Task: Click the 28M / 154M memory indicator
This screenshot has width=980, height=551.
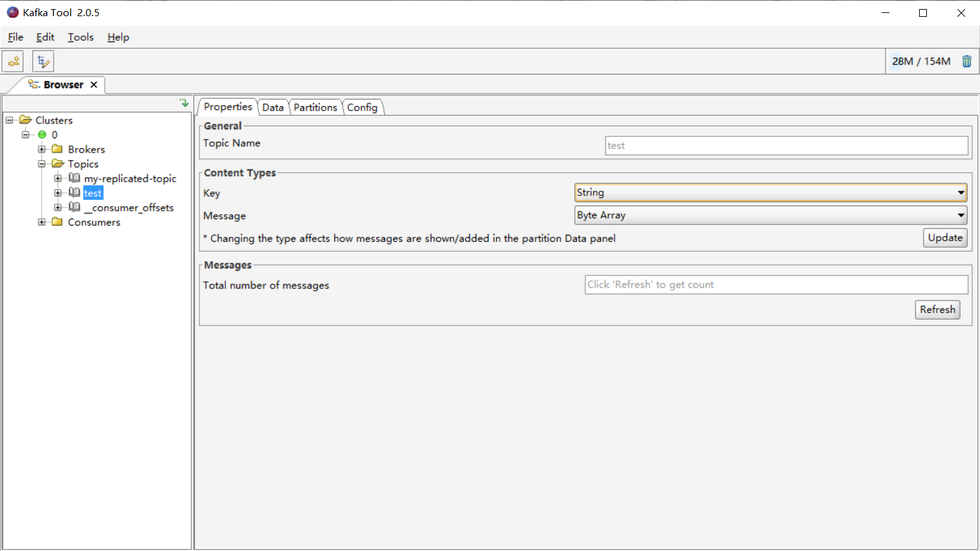Action: click(921, 61)
